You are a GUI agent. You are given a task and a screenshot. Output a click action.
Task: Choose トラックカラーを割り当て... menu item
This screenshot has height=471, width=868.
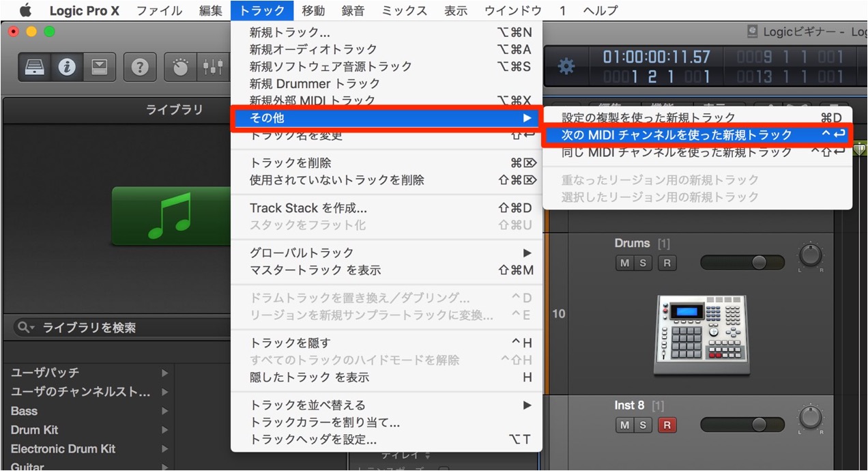(386, 423)
